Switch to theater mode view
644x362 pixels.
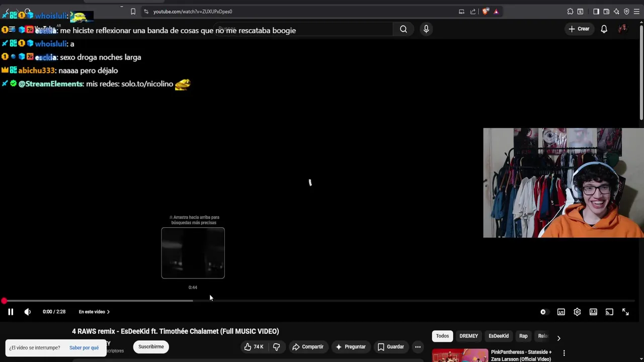pyautogui.click(x=593, y=312)
